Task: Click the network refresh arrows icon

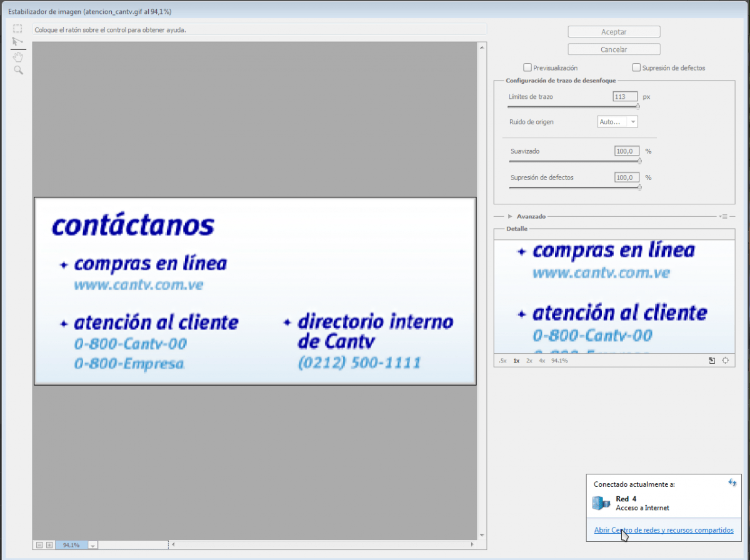Action: (732, 483)
